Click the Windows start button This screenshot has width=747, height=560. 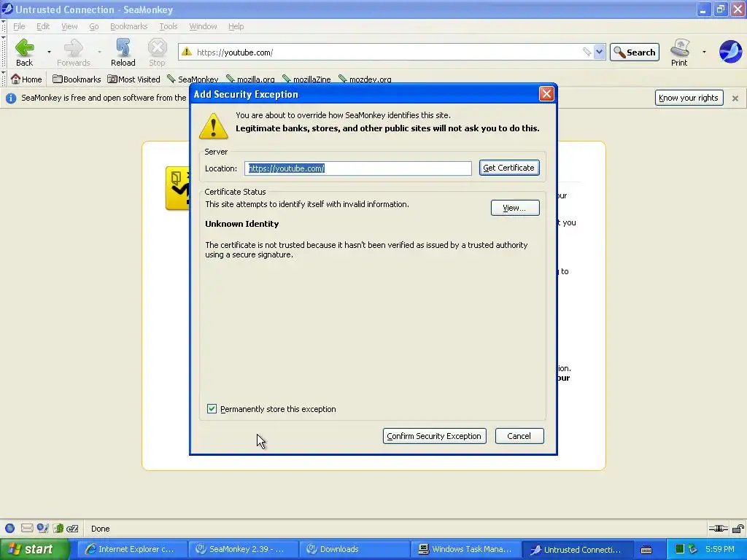pyautogui.click(x=35, y=549)
